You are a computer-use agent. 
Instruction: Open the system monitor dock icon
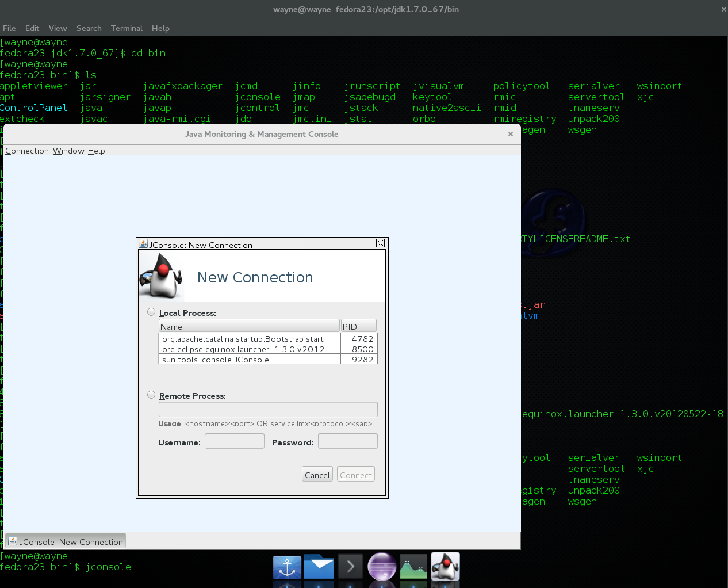[413, 567]
